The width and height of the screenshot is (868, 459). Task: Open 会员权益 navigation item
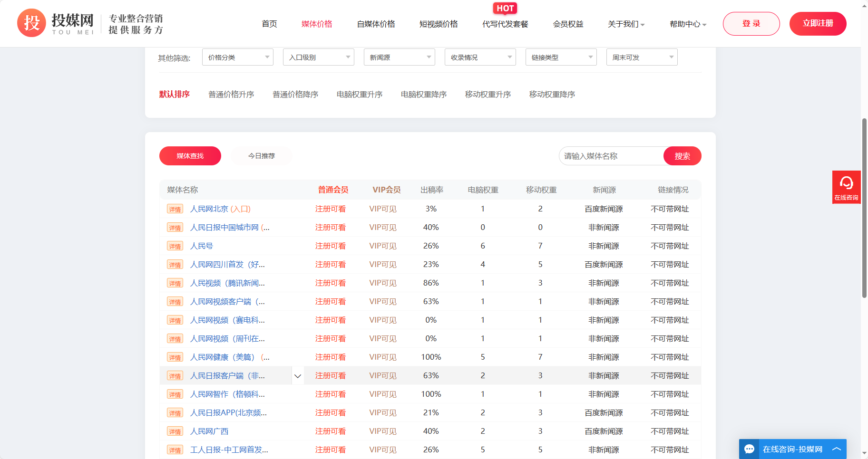click(568, 24)
